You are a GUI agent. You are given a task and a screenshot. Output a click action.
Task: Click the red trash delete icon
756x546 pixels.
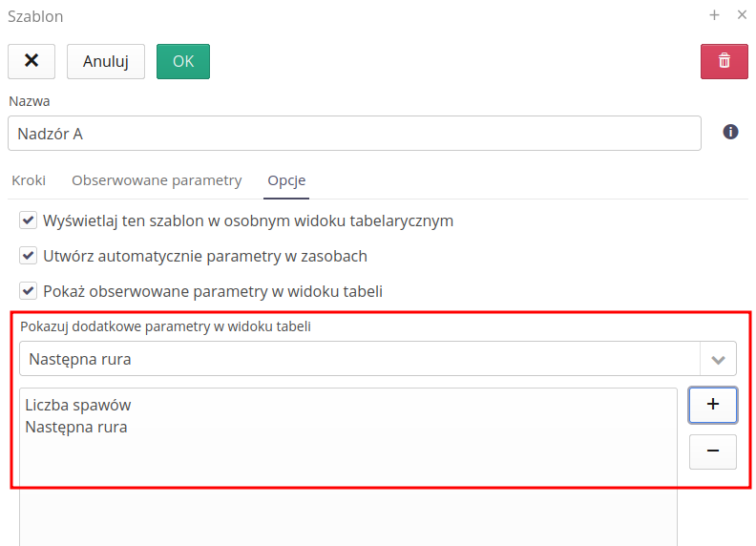(x=724, y=61)
